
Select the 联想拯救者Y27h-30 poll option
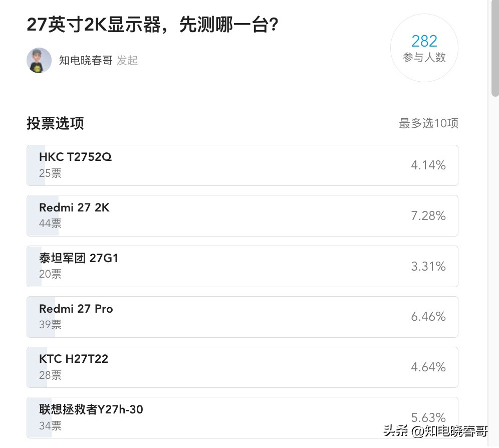point(242,417)
